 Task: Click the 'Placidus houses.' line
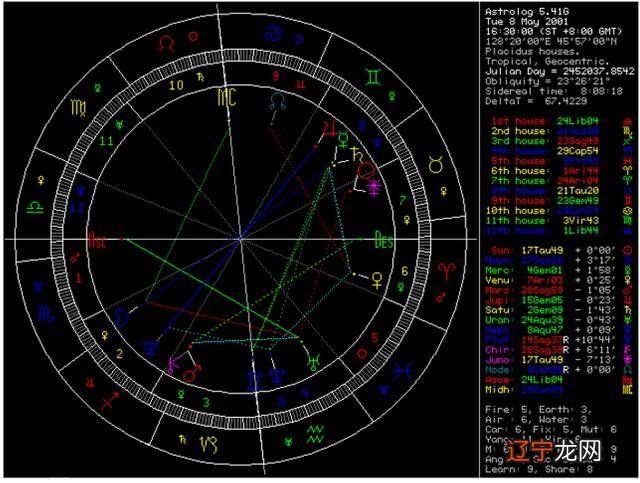coord(532,51)
